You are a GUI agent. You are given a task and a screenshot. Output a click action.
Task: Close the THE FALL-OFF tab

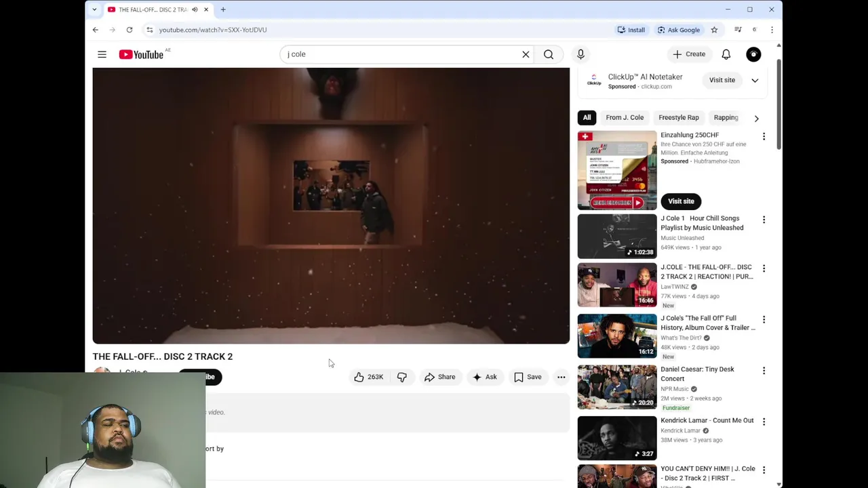(x=206, y=9)
